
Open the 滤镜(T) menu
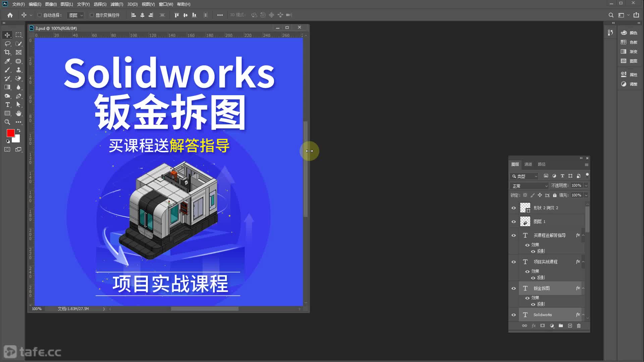(x=117, y=4)
